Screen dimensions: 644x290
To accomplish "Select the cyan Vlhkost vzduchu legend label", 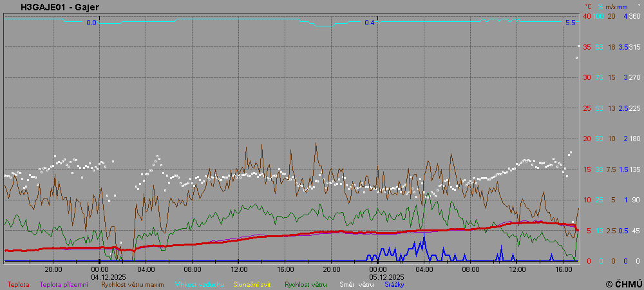I will pos(200,284).
